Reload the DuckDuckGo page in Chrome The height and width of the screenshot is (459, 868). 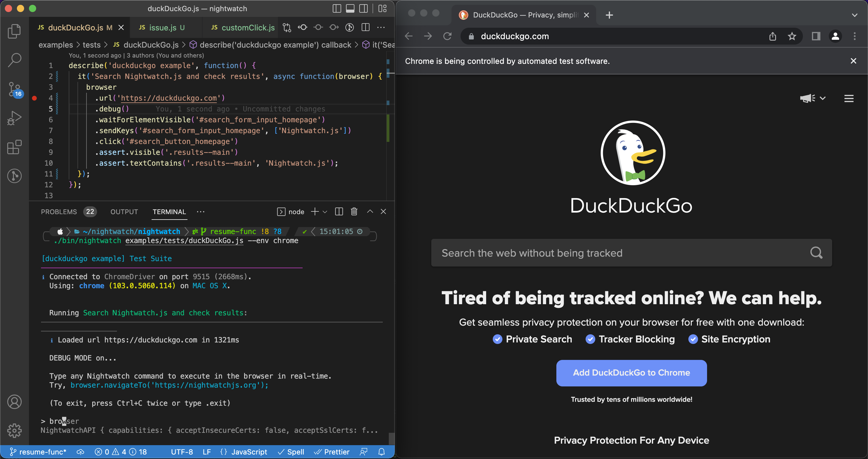[x=447, y=36]
